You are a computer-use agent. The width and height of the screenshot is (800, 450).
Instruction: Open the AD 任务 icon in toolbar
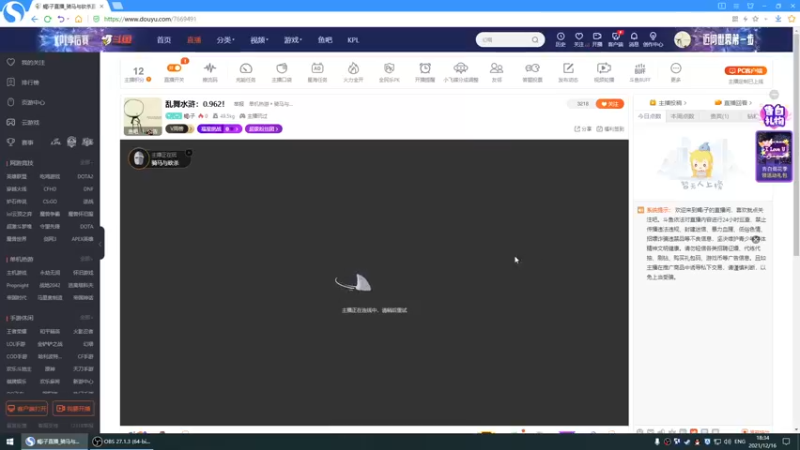pyautogui.click(x=317, y=71)
